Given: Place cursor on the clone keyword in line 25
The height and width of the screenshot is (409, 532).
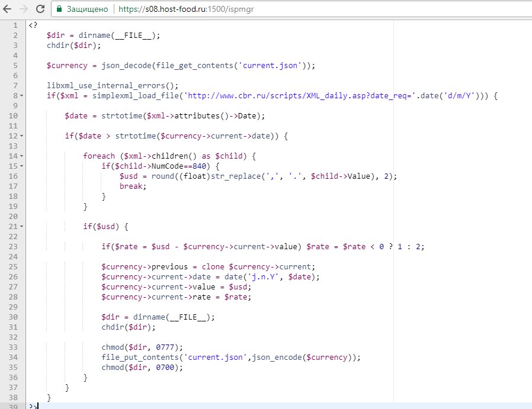Looking at the screenshot, I should (213, 267).
